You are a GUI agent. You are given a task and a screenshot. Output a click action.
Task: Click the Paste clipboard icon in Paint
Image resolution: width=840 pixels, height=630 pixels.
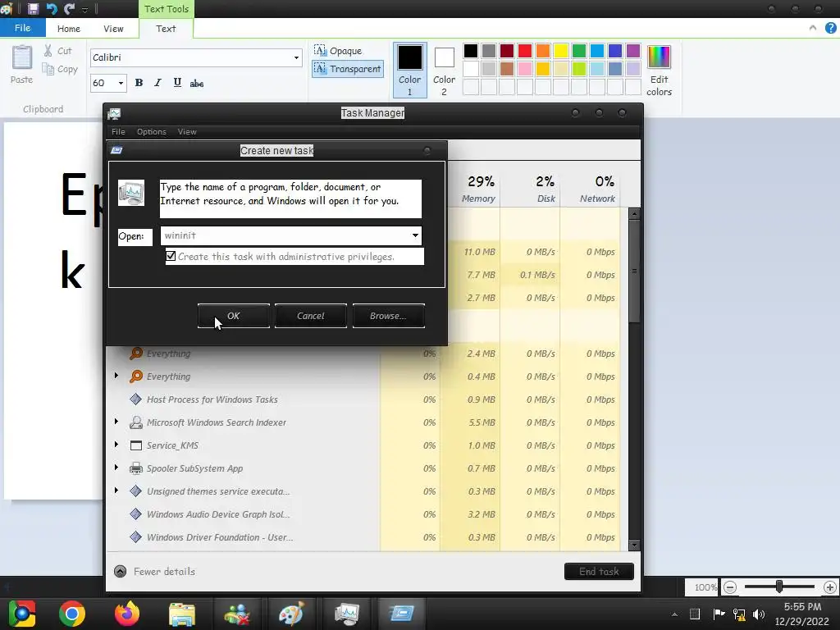point(22,57)
